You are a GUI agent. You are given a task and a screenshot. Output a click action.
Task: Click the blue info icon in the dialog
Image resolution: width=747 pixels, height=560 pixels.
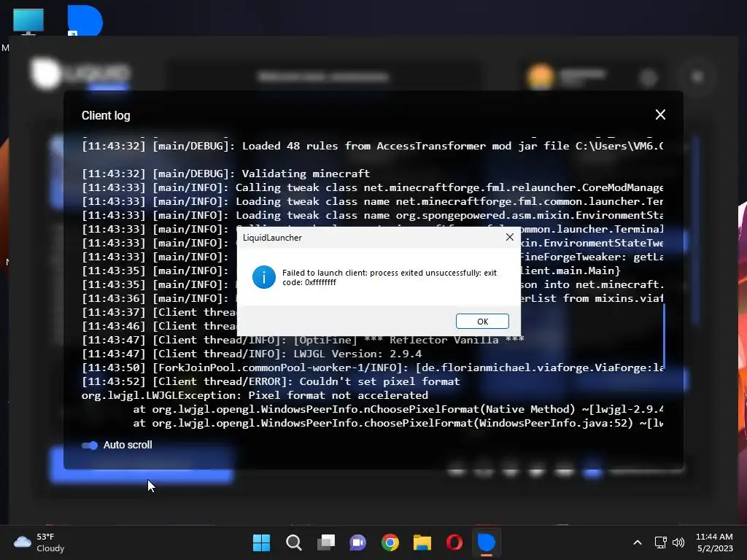click(x=263, y=277)
